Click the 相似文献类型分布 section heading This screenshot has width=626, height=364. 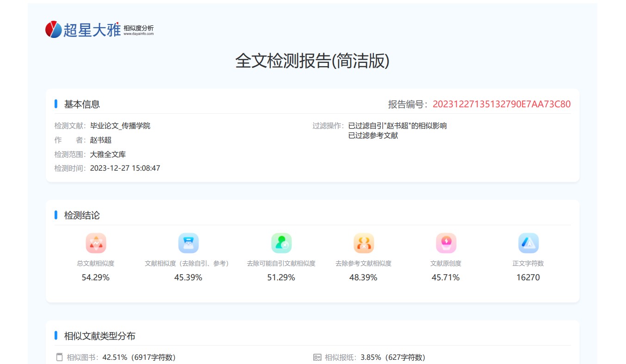[x=99, y=336]
